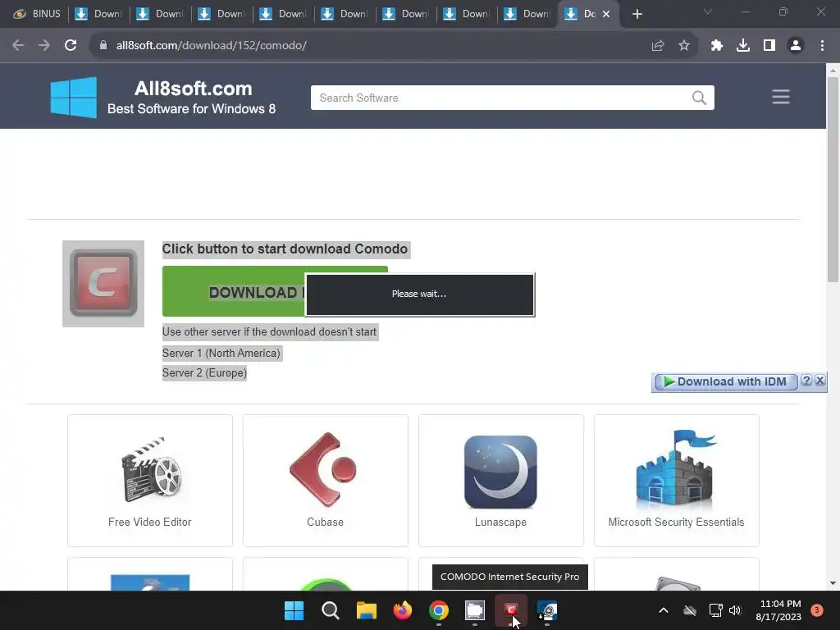Open the browser extensions puzzle icon

click(717, 46)
